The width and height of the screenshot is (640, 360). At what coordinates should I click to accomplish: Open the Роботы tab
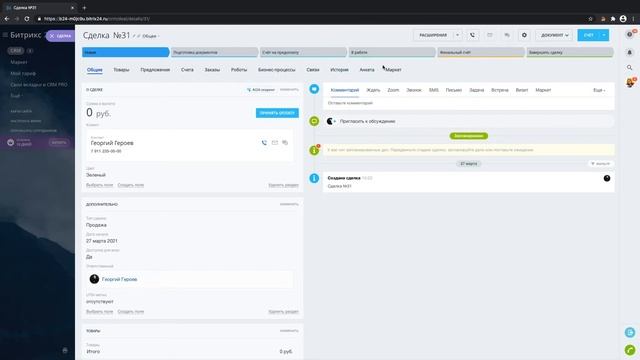[x=239, y=70]
